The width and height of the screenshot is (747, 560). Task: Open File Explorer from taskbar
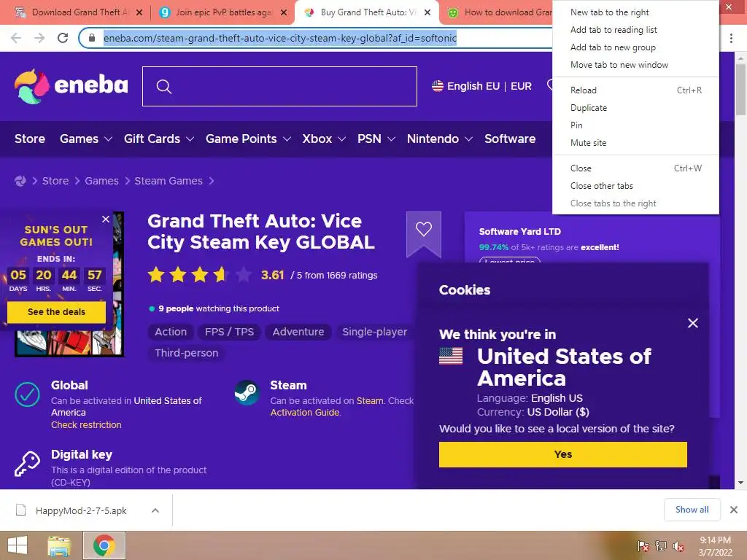59,545
